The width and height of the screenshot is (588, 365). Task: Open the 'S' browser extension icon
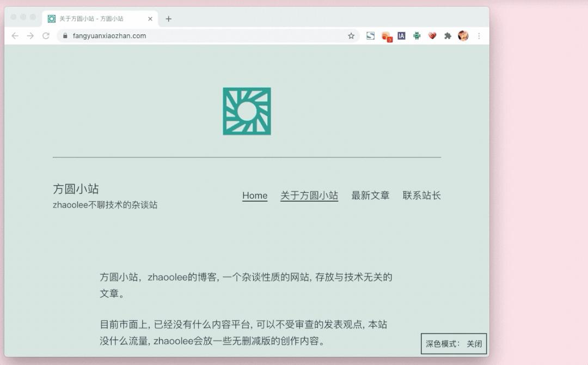click(x=371, y=36)
